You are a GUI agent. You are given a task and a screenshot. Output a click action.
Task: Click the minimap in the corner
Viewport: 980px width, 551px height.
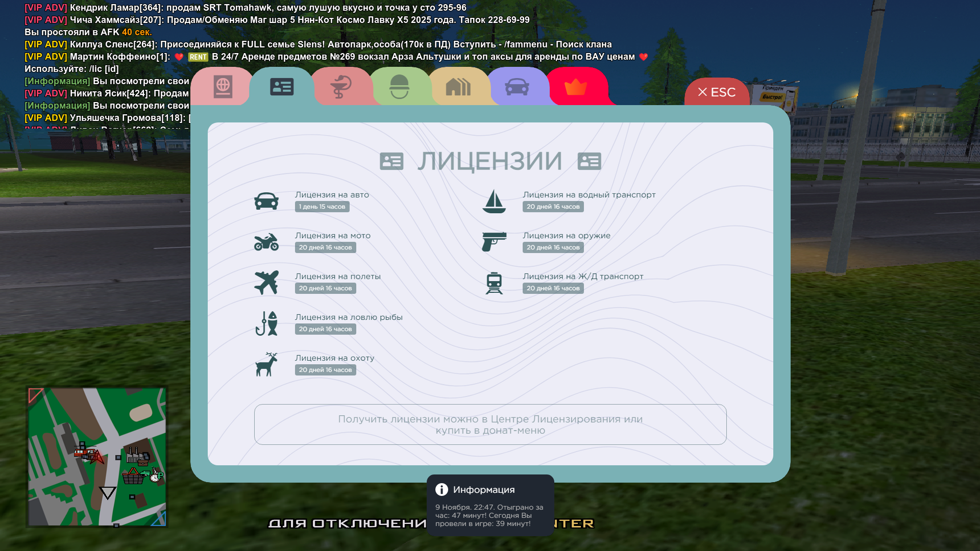click(x=97, y=457)
